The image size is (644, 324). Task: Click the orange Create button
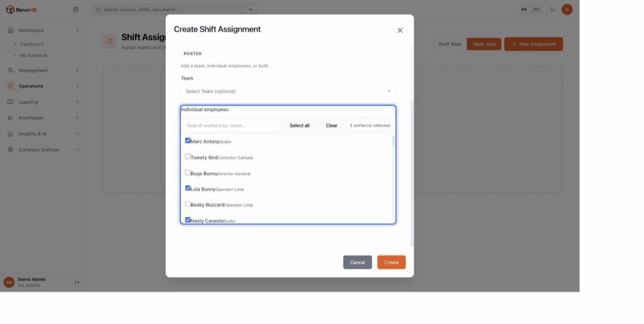391,262
